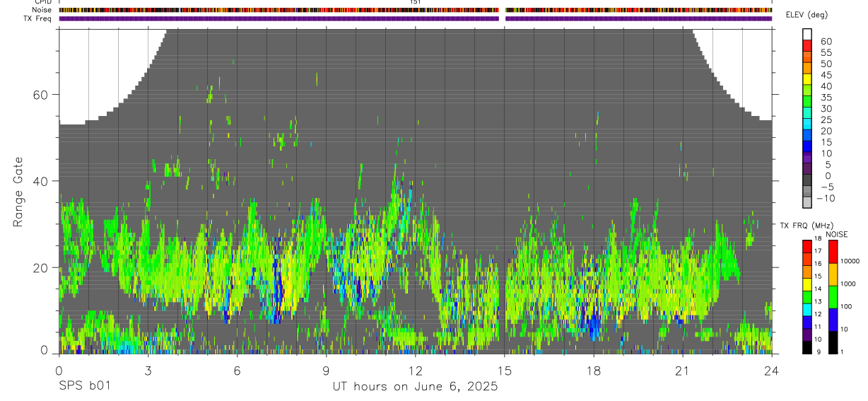Click the 'ELEV (deg)' colorbar title
This screenshot has width=868, height=401.
tap(807, 15)
